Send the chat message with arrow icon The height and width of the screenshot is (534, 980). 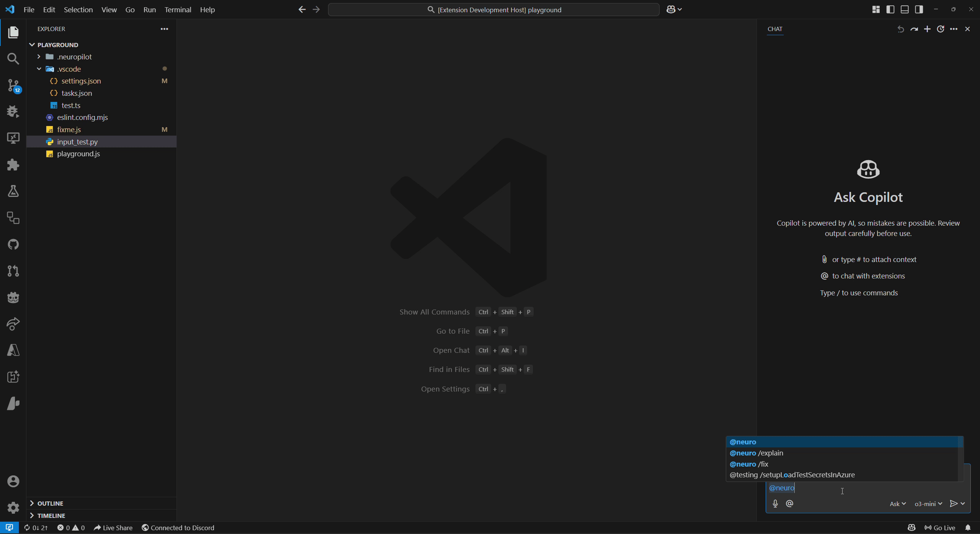[954, 504]
